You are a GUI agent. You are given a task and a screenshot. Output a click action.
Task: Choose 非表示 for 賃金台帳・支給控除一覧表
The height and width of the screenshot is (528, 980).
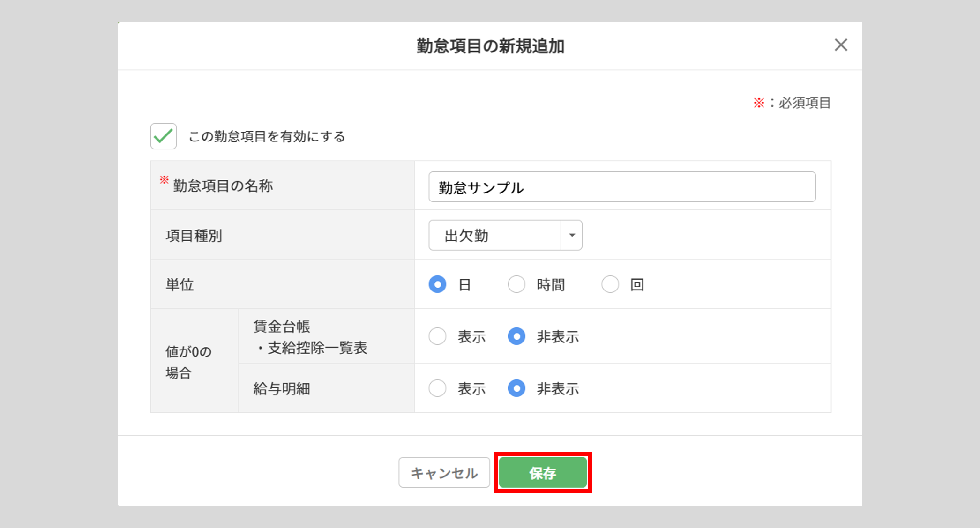point(516,336)
